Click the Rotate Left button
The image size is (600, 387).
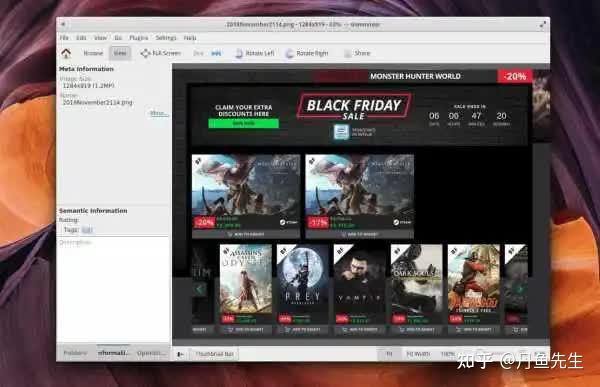click(x=255, y=53)
